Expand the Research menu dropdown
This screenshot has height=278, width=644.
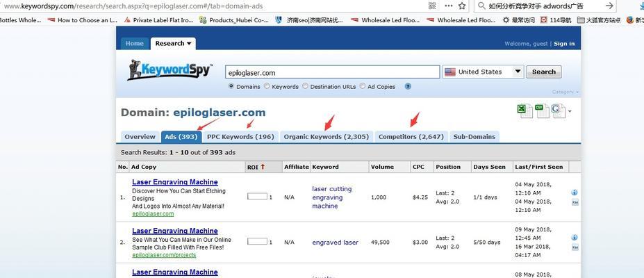coord(173,44)
